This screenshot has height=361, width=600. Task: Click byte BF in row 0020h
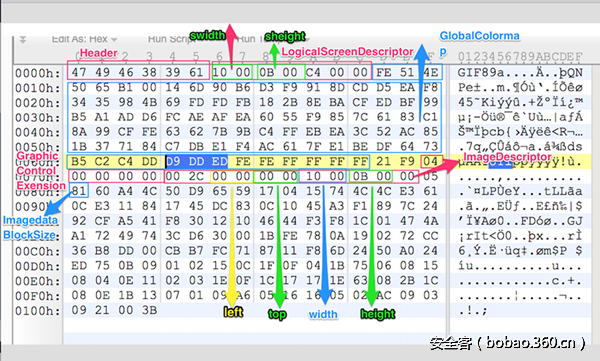(x=407, y=102)
